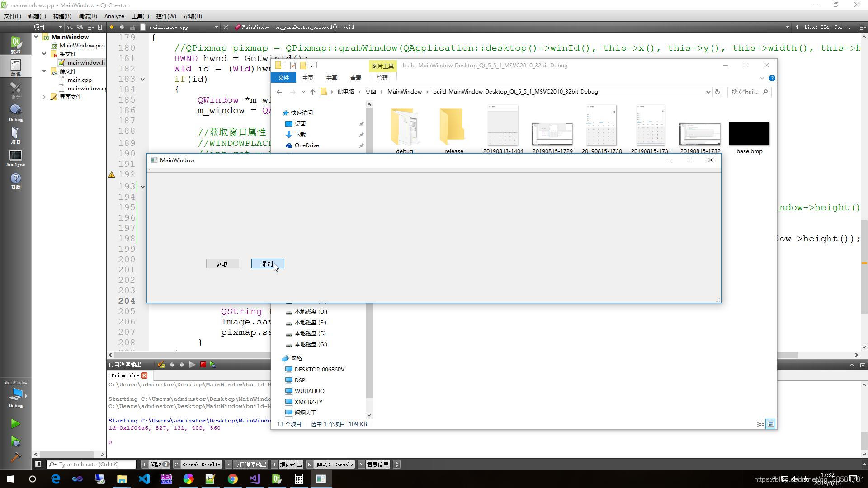Switch to details view in Explorer
Viewport: 868px width, 488px height.
click(760, 424)
